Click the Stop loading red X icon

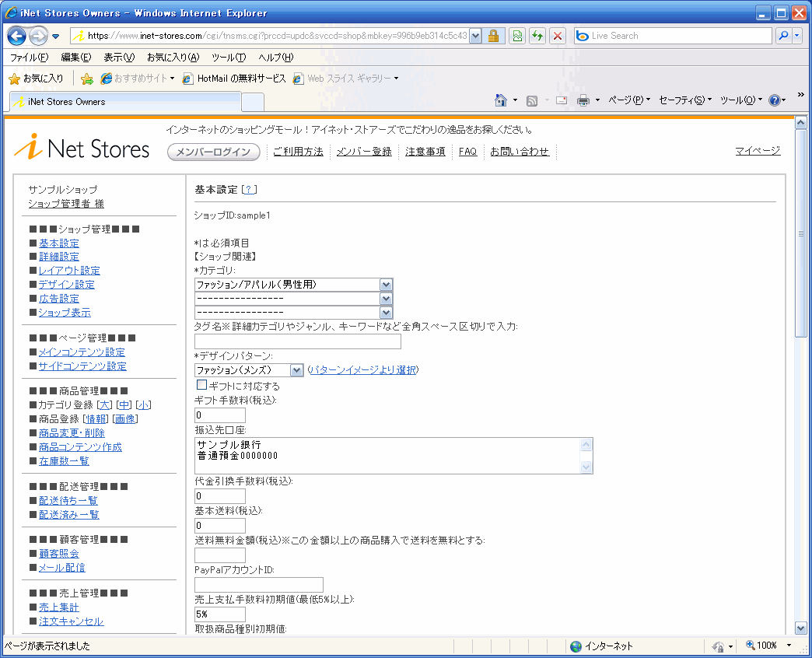click(x=558, y=36)
